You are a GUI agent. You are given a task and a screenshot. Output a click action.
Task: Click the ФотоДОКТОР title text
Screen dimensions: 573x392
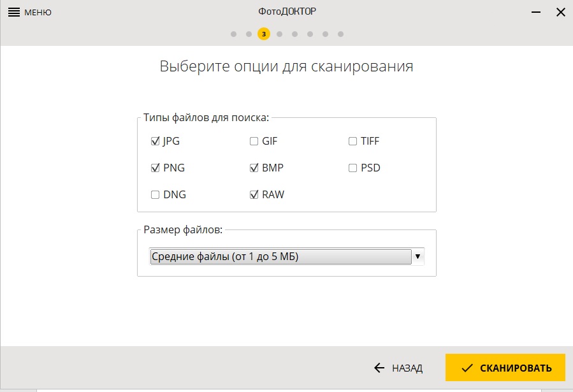287,11
